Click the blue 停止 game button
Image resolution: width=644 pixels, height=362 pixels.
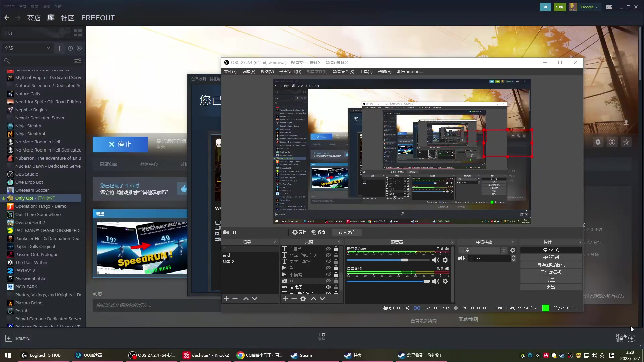(120, 144)
